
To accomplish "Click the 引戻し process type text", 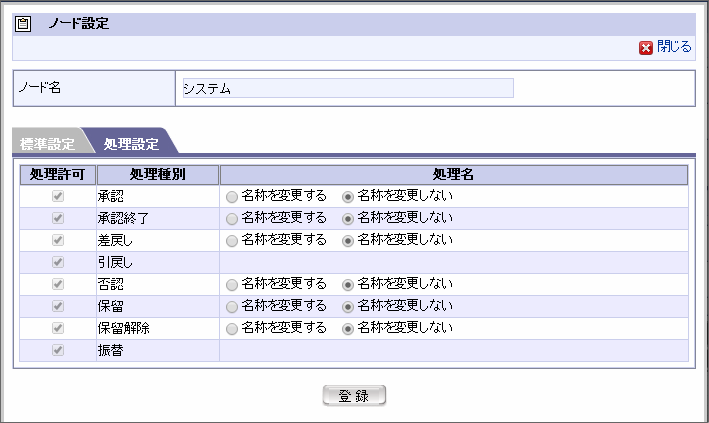I will point(115,262).
